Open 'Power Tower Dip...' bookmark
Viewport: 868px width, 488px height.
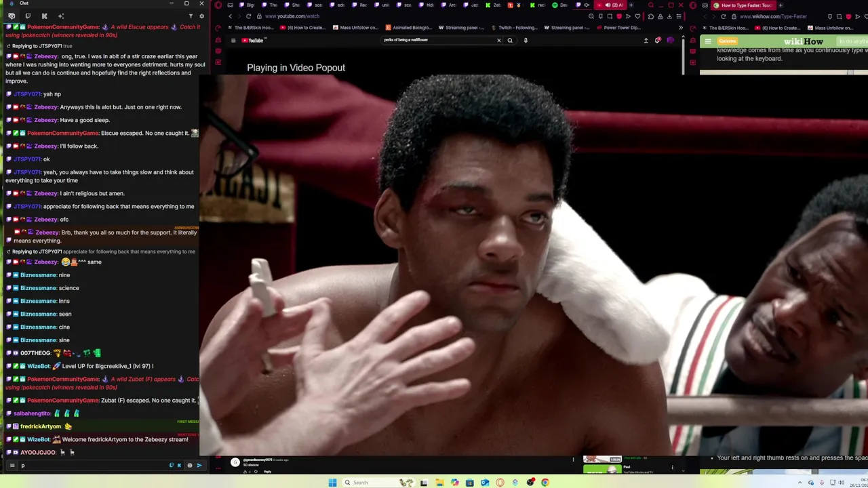click(x=618, y=28)
